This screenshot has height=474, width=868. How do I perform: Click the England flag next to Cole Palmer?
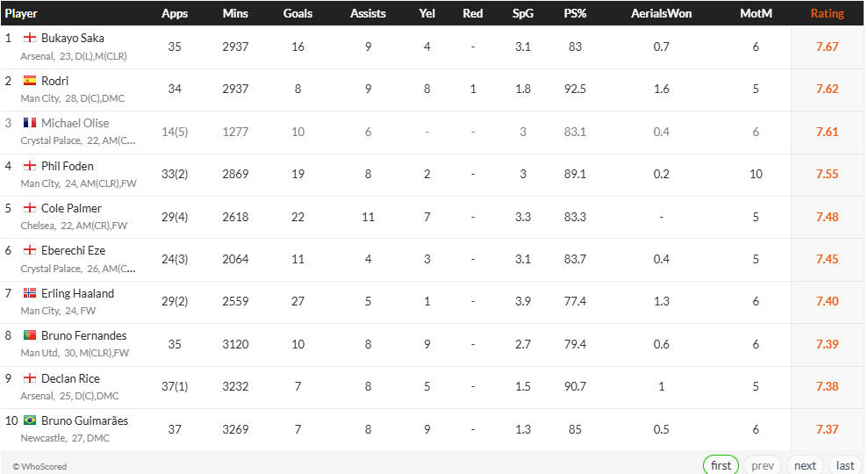(x=30, y=208)
